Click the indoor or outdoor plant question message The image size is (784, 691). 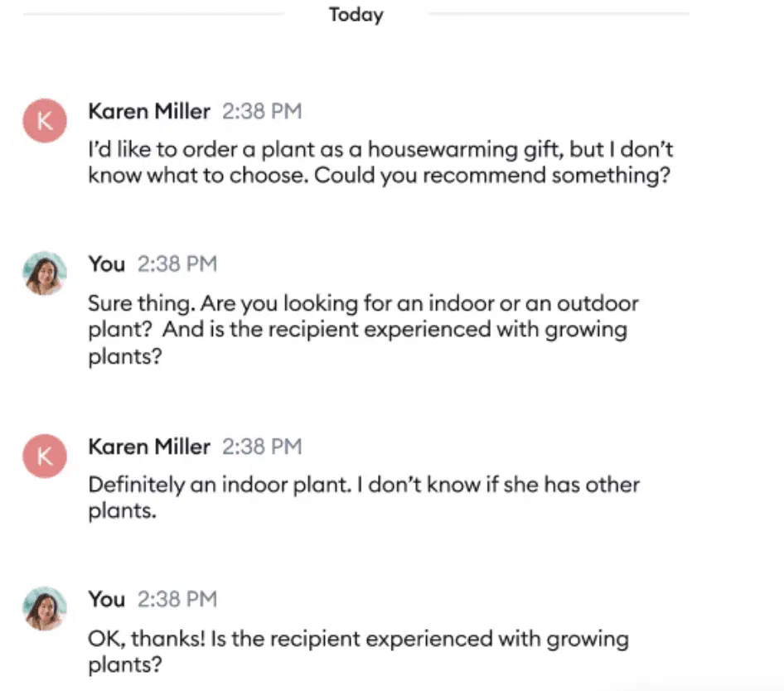365,330
